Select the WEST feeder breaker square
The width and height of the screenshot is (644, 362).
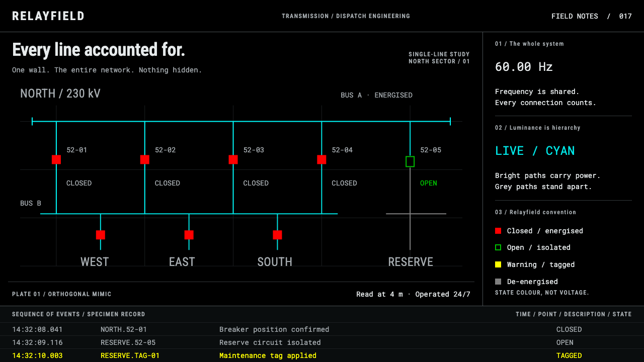101,235
